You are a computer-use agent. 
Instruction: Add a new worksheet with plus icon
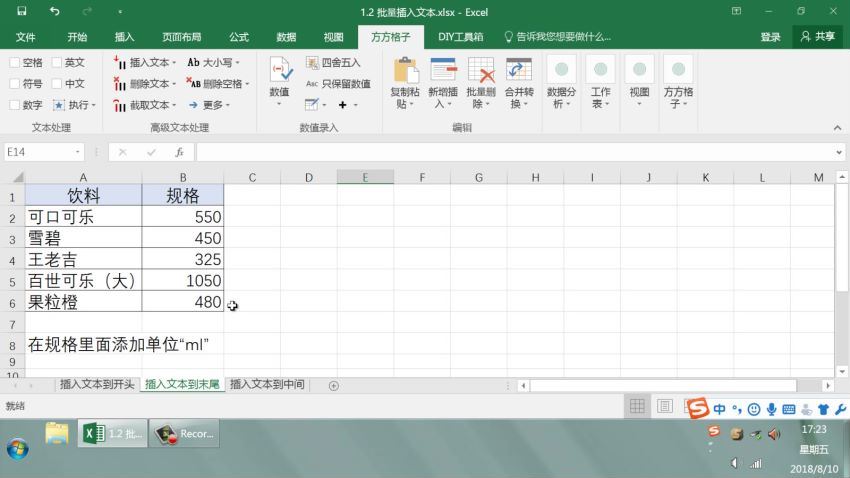(x=334, y=385)
